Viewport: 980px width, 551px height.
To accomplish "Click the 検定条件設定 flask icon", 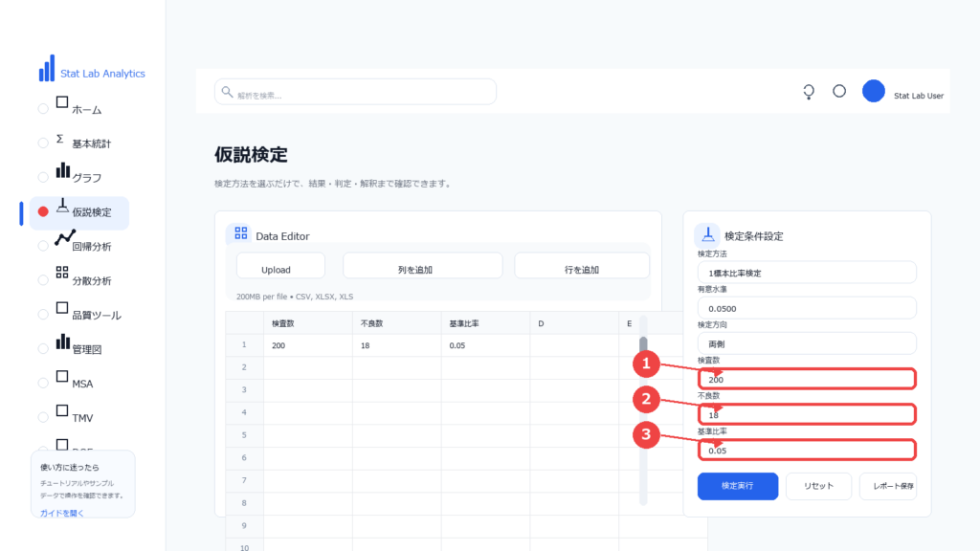I will pos(707,234).
